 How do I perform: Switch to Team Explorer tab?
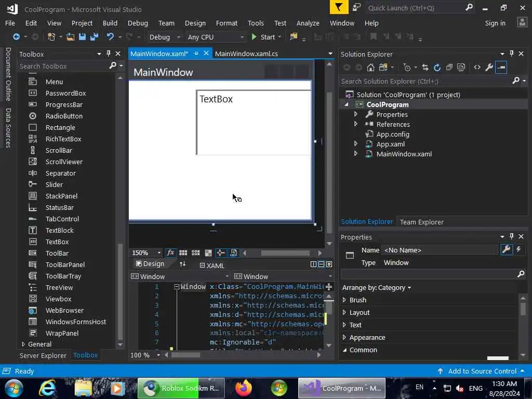pyautogui.click(x=421, y=222)
